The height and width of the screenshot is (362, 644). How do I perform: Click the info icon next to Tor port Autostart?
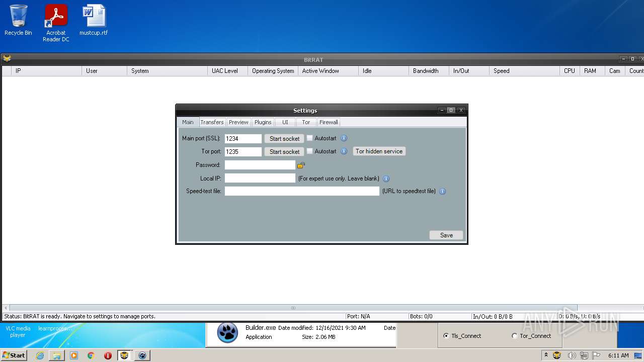(x=344, y=151)
